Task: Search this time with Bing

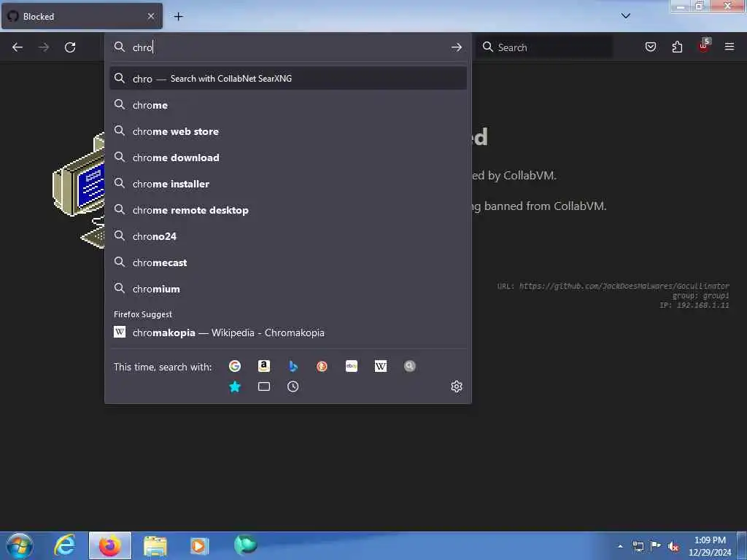Action: pyautogui.click(x=293, y=366)
